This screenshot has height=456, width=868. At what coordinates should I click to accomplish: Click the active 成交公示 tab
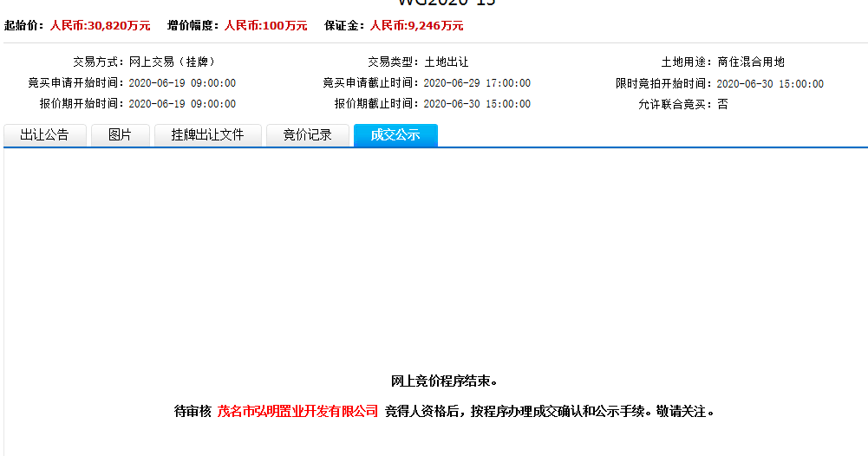(x=395, y=135)
